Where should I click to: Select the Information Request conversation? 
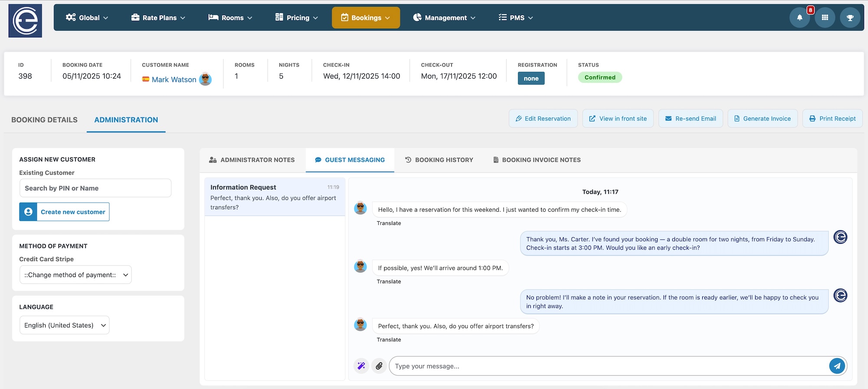pos(274,197)
